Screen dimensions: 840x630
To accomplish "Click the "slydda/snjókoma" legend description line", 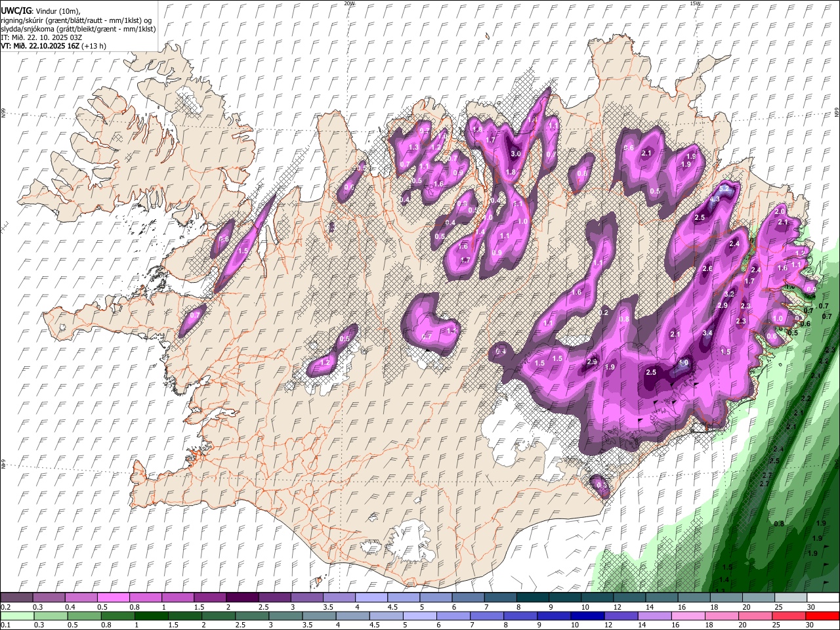I will (78, 29).
